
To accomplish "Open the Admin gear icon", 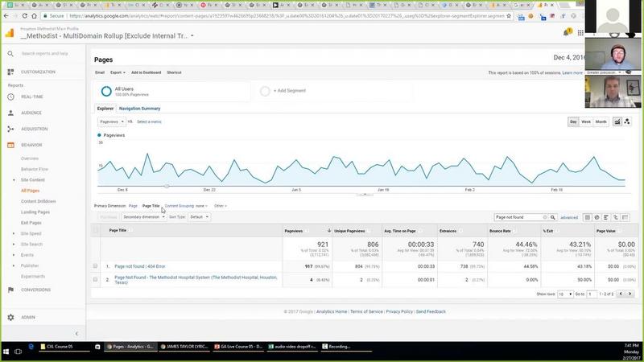I will pos(10,317).
